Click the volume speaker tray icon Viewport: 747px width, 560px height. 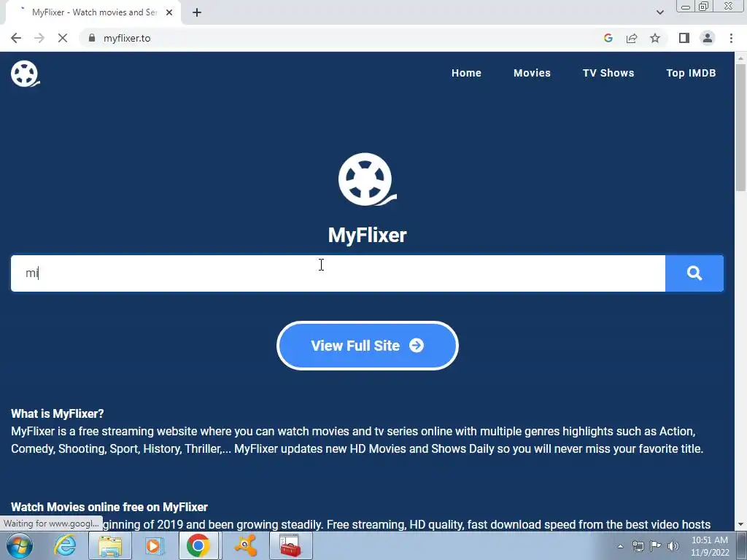pos(673,546)
